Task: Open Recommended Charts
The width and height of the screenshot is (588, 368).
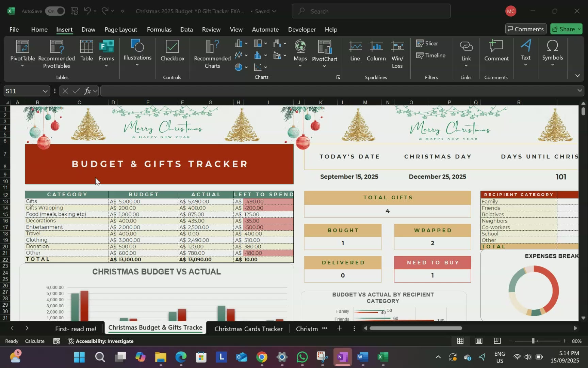Action: [x=212, y=54]
